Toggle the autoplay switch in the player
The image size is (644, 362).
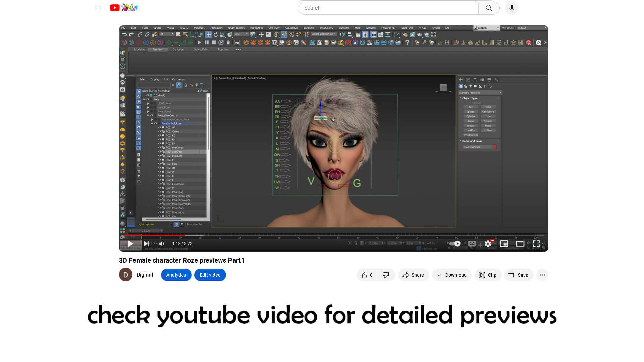tap(455, 244)
